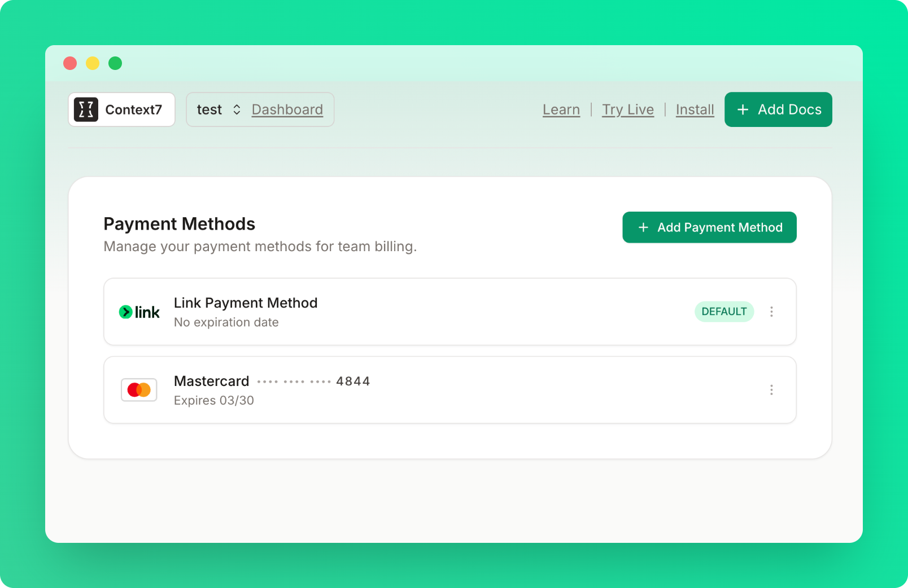The width and height of the screenshot is (908, 588).
Task: Click the DEFAULT badge on Link payment
Action: point(724,311)
